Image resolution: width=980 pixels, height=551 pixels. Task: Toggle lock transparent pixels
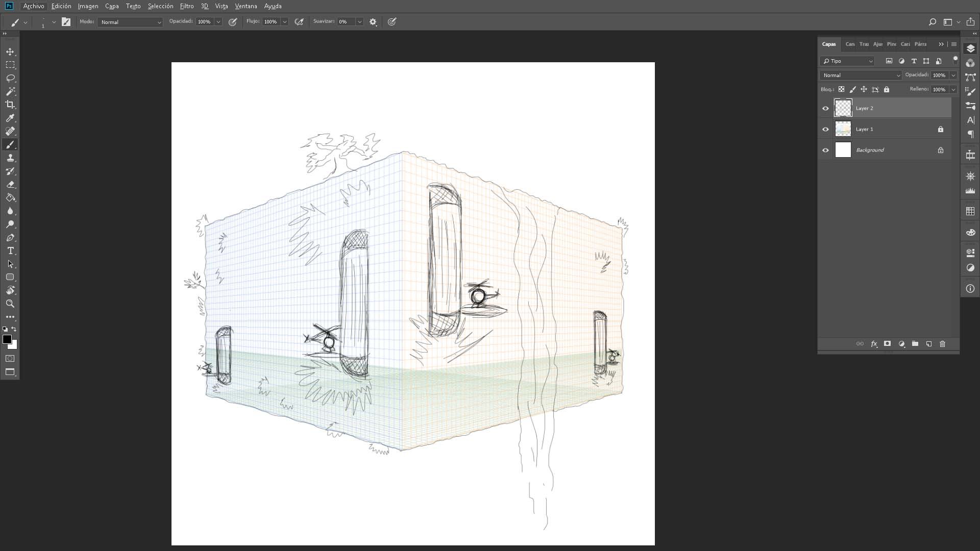841,89
